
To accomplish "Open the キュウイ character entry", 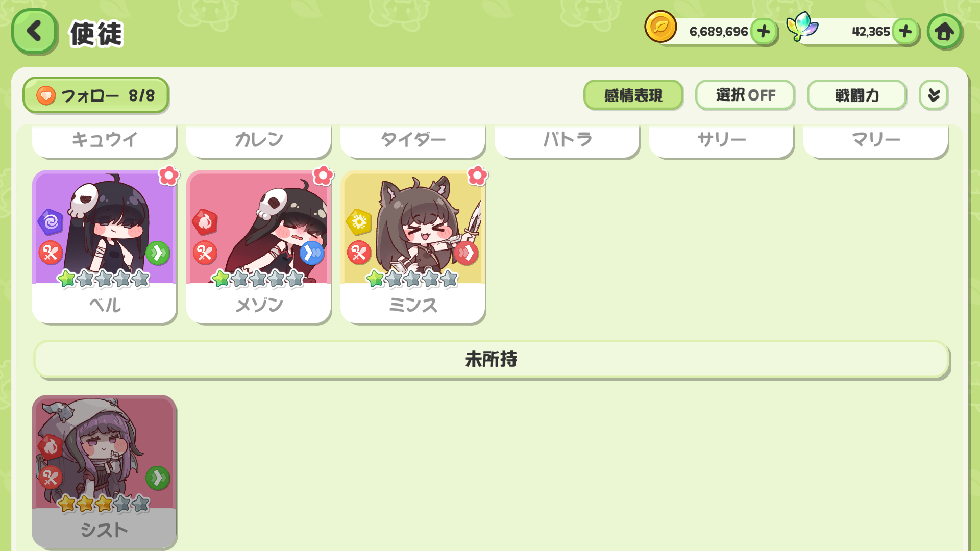I will tap(105, 140).
